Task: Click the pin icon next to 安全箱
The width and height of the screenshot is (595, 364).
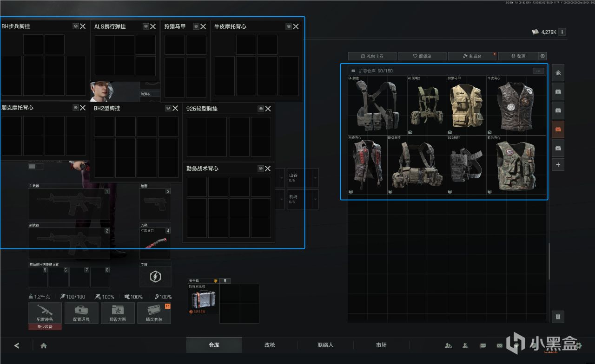Action: (x=225, y=281)
